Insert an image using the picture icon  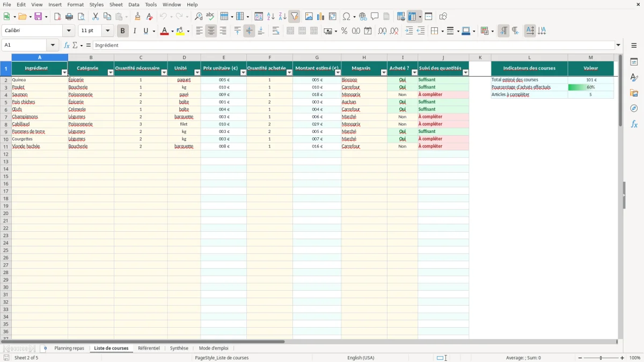(x=309, y=17)
